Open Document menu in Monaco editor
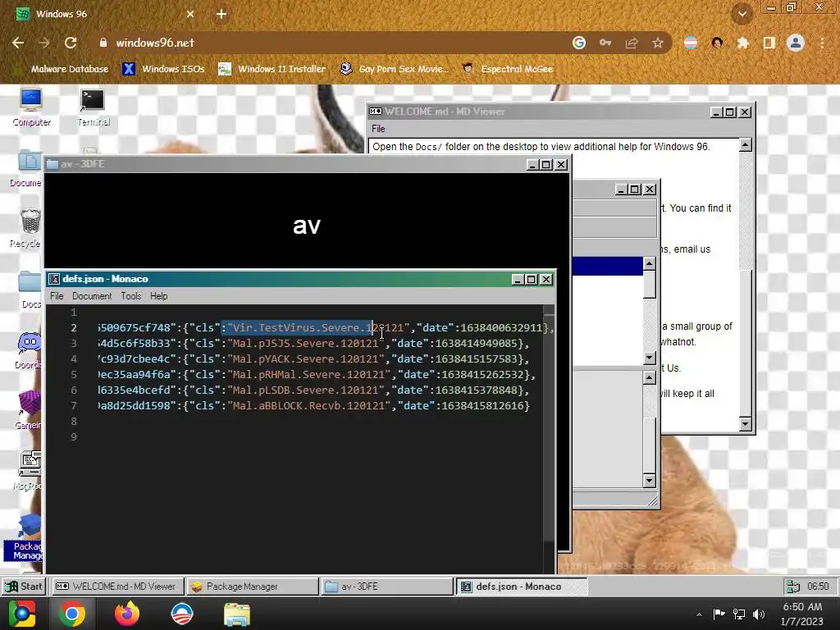This screenshot has width=840, height=630. point(92,296)
